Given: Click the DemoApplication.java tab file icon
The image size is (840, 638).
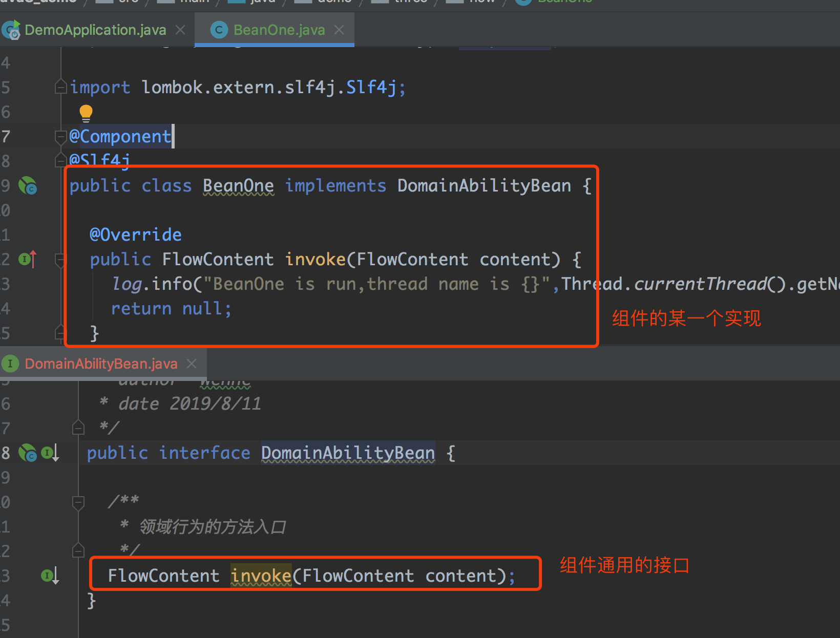Looking at the screenshot, I should click(x=11, y=30).
